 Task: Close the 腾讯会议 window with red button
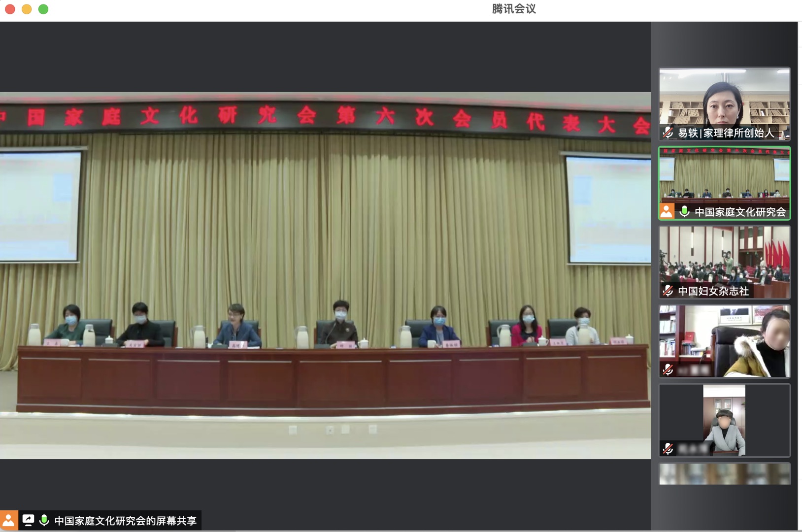[x=10, y=9]
